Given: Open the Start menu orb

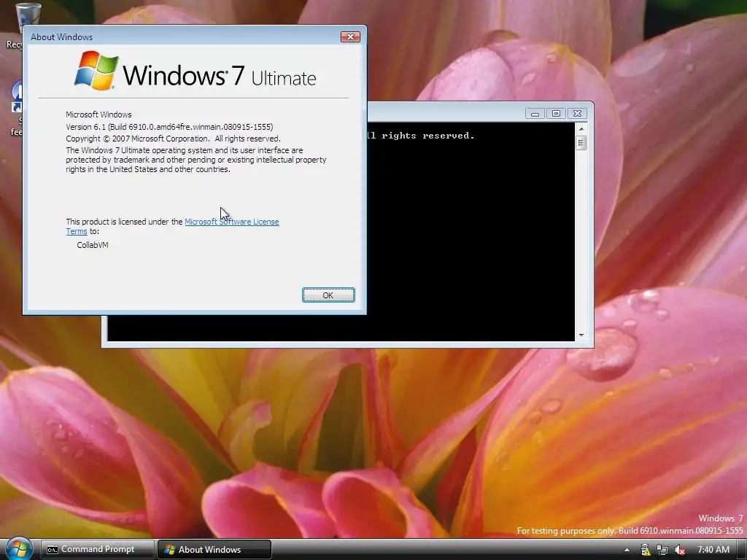Looking at the screenshot, I should 18,548.
